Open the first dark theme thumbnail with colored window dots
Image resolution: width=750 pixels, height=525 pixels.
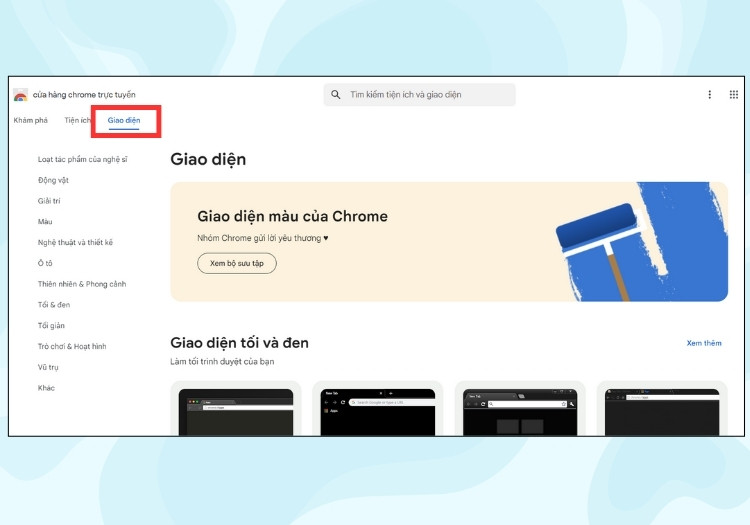pos(236,409)
